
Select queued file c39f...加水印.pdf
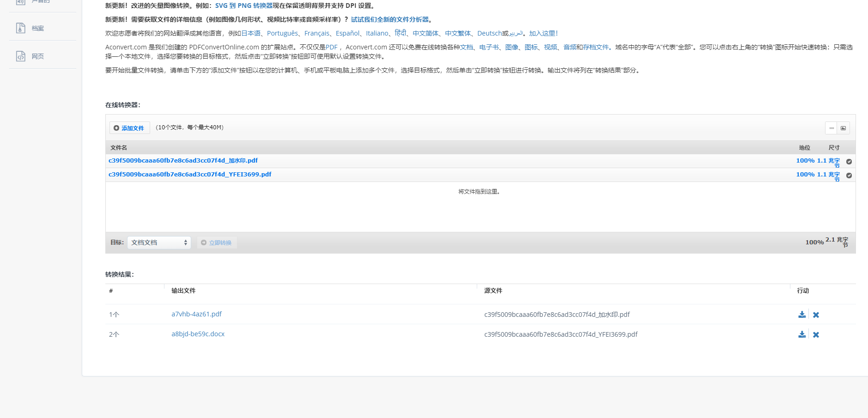coord(183,161)
